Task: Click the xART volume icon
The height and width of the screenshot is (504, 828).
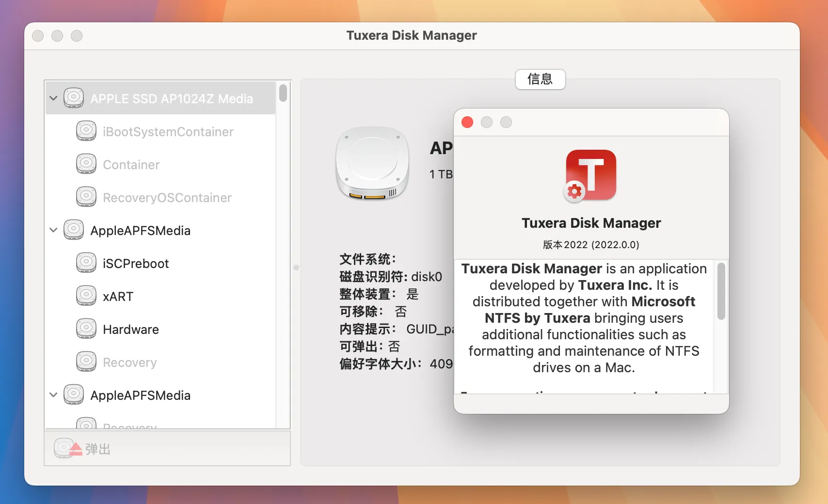Action: click(x=86, y=296)
